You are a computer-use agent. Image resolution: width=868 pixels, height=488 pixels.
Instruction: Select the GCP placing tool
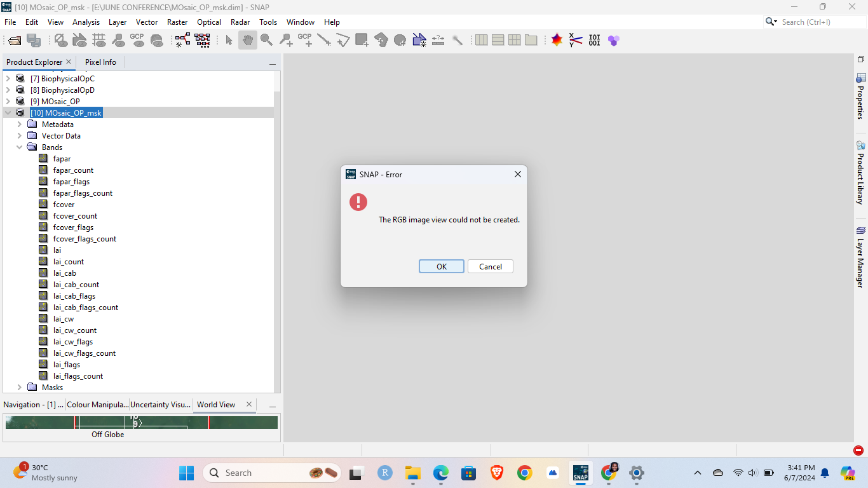click(304, 39)
